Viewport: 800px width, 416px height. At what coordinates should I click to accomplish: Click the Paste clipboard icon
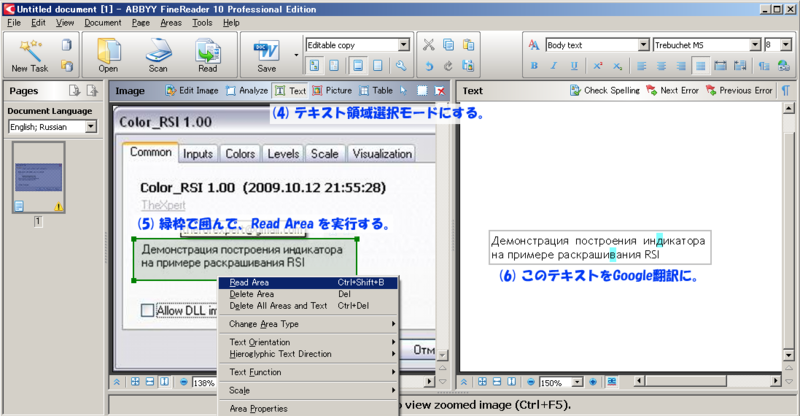pos(468,45)
